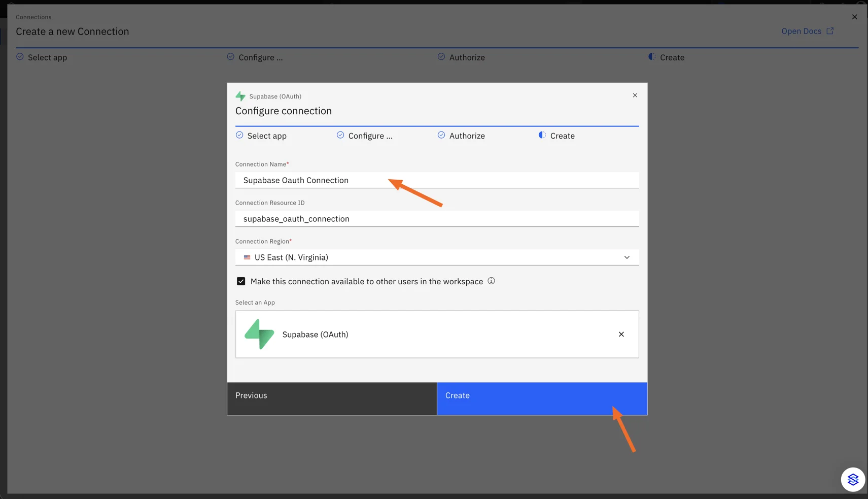
Task: Click the info icon beside workspace checkbox
Action: point(491,281)
